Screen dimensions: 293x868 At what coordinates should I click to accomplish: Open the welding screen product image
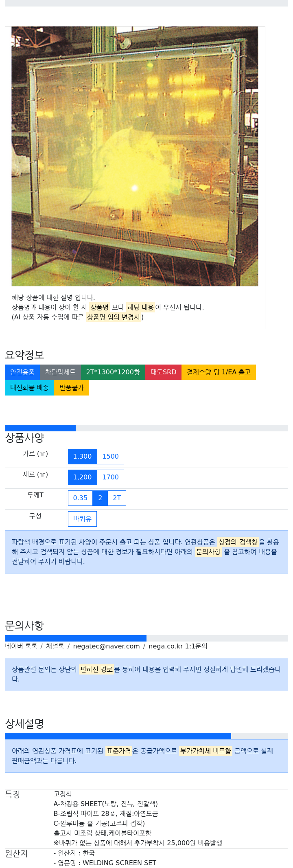[135, 156]
